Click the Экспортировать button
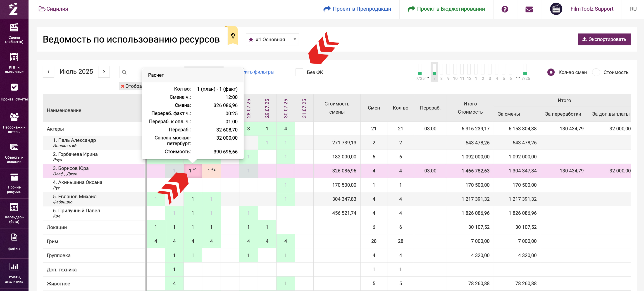644x291 pixels. coord(604,39)
